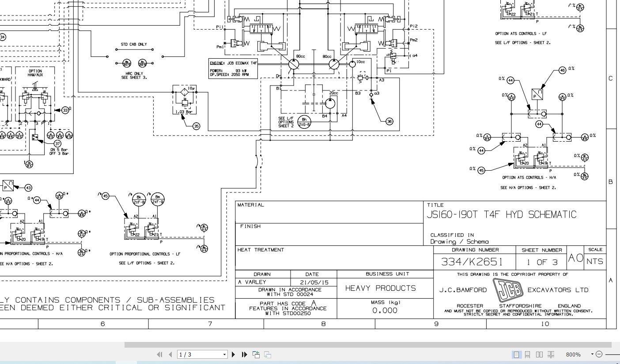Click the go to next view icon
Viewport: 620px width, 364px height.
click(x=268, y=354)
